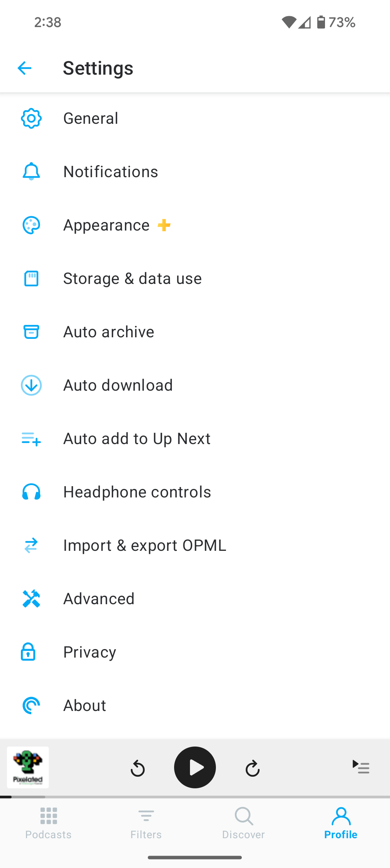Tap the Headphone controls icon
390x868 pixels.
tap(31, 492)
